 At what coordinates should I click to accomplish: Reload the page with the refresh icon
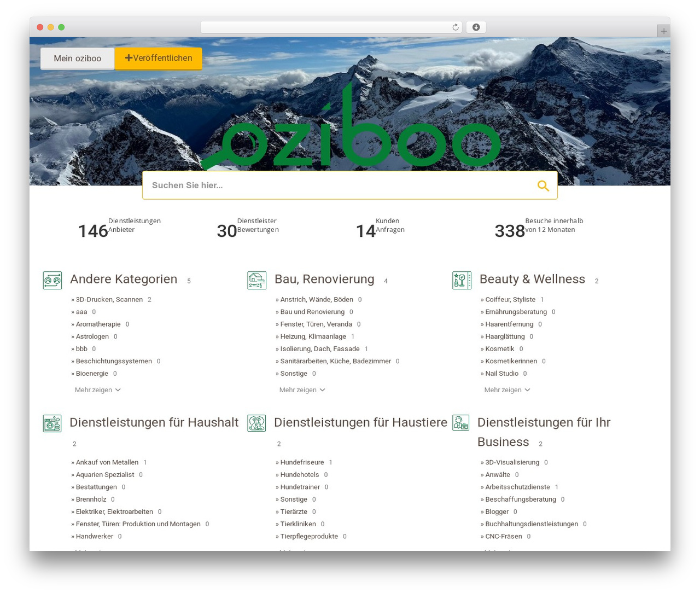(x=456, y=27)
